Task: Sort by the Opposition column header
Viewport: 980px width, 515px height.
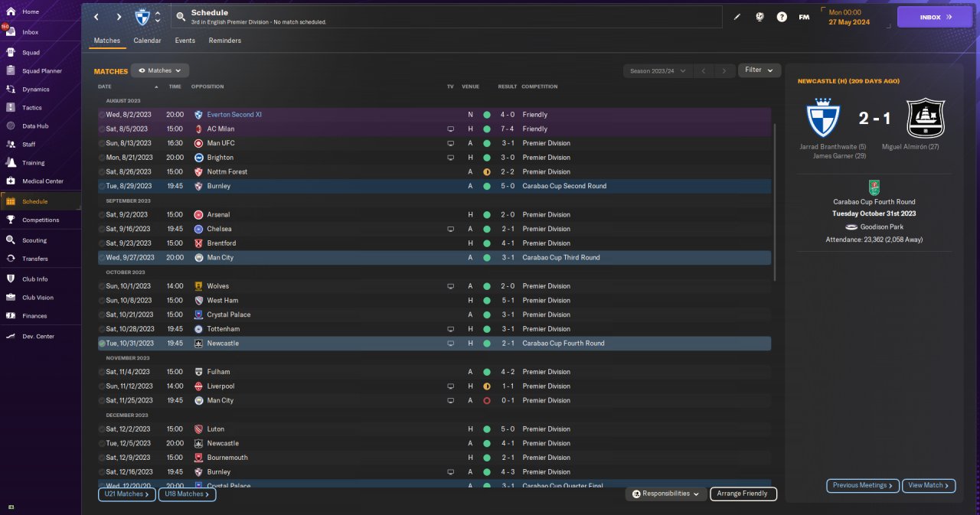Action: pyautogui.click(x=207, y=86)
